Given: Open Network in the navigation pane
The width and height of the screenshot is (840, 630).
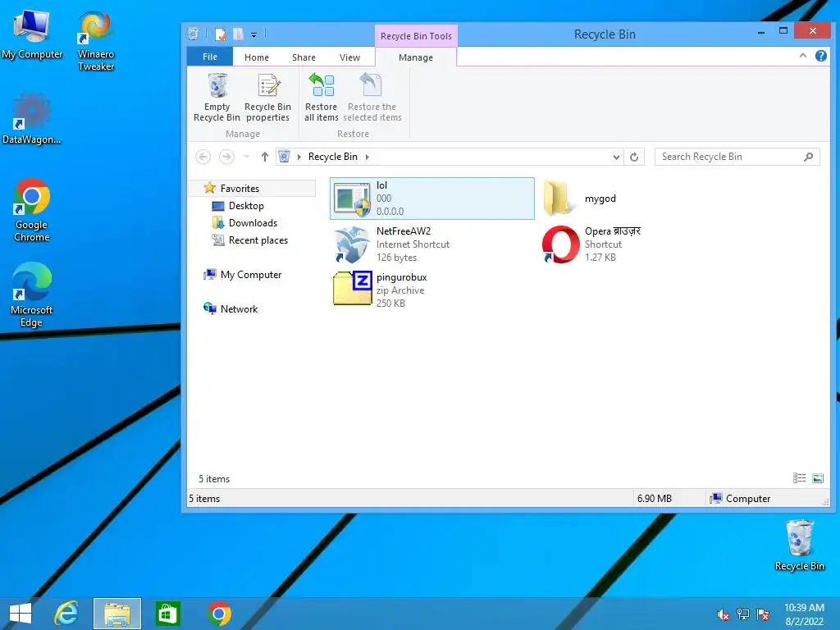Looking at the screenshot, I should 239,308.
